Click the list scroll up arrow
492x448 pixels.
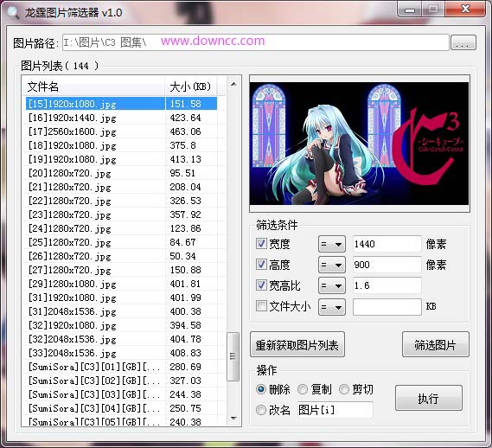point(233,84)
